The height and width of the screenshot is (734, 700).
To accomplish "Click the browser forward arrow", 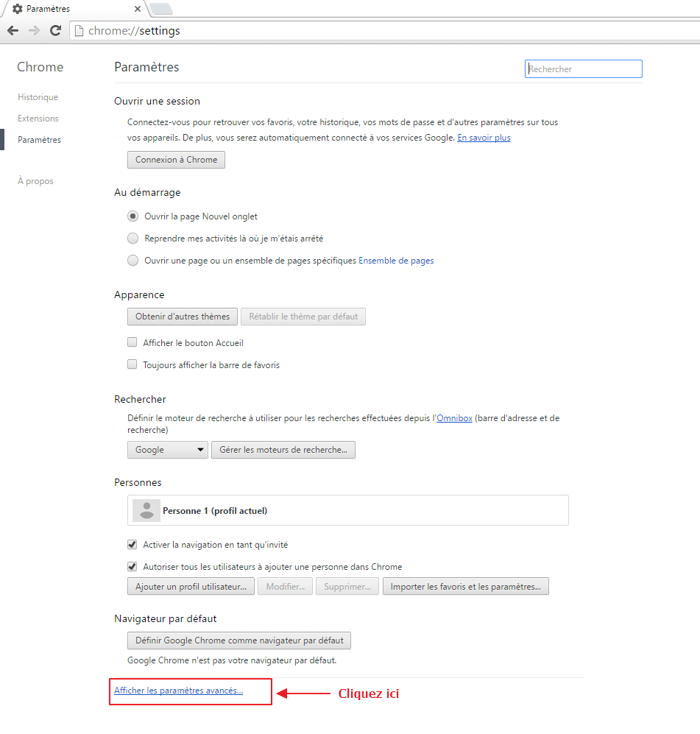I will (34, 30).
